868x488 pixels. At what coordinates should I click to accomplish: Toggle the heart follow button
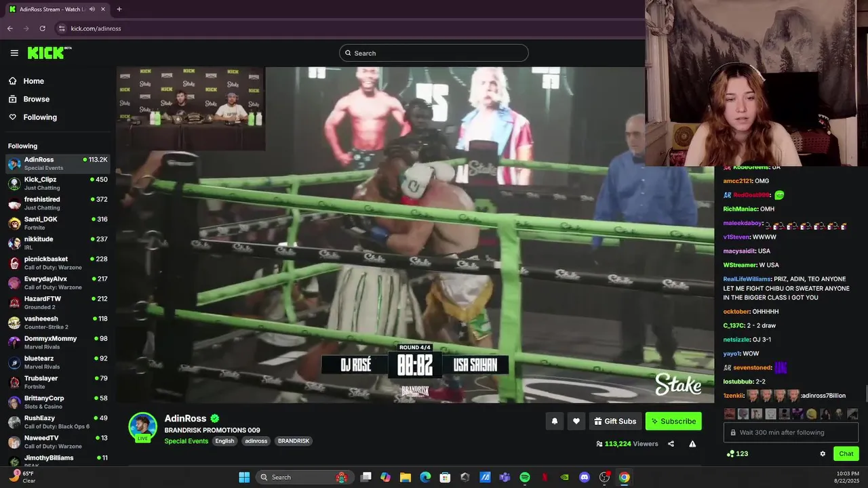pos(576,421)
